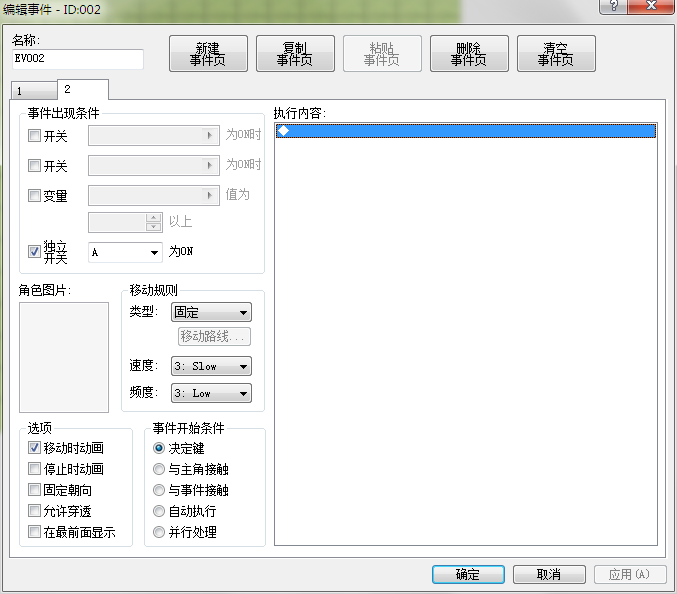This screenshot has height=594, width=677.
Task: Enable the 变量 condition checkbox
Action: 34,196
